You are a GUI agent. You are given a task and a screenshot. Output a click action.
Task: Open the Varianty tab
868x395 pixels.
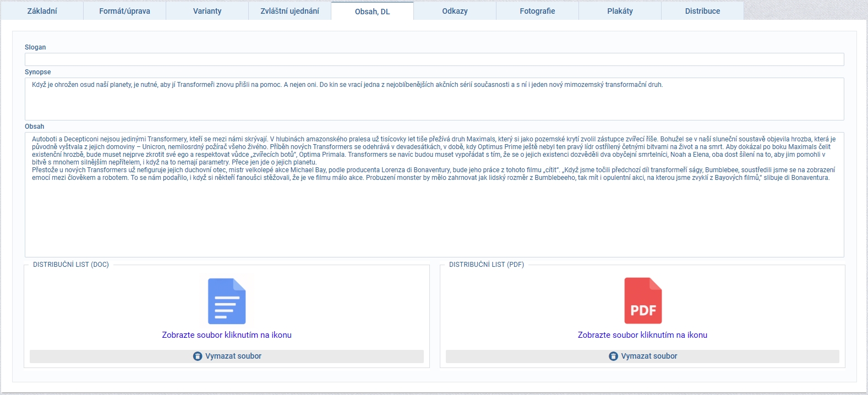pyautogui.click(x=208, y=11)
